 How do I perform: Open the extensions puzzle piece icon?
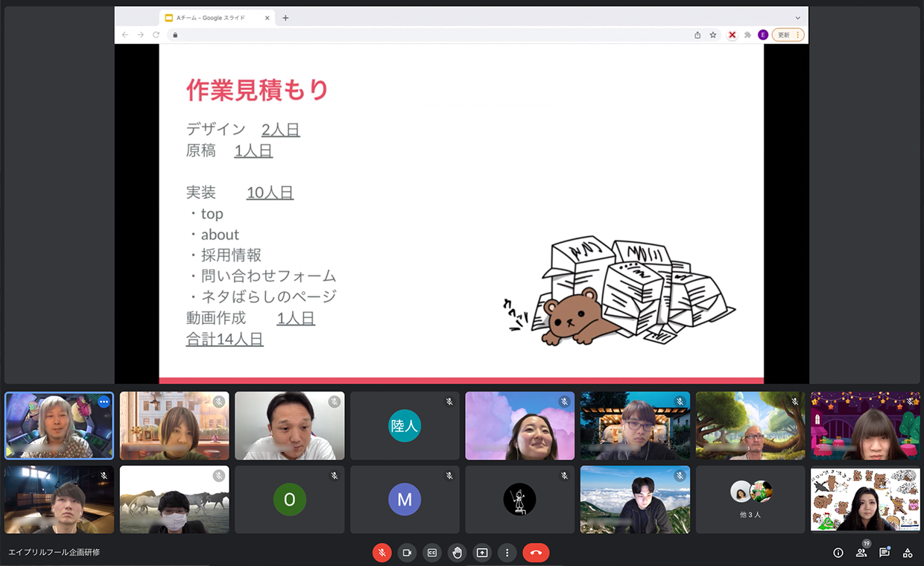[x=748, y=35]
